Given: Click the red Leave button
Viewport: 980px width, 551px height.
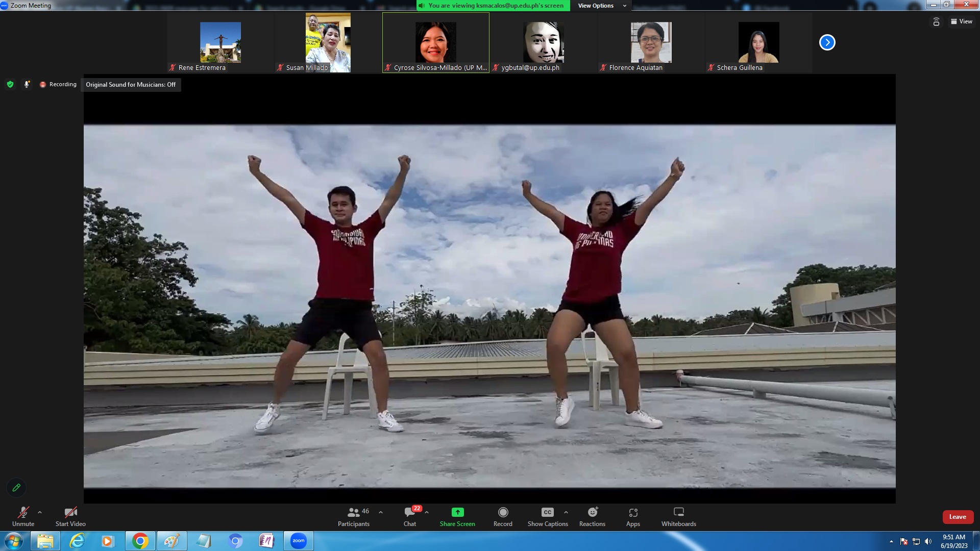Looking at the screenshot, I should [958, 517].
